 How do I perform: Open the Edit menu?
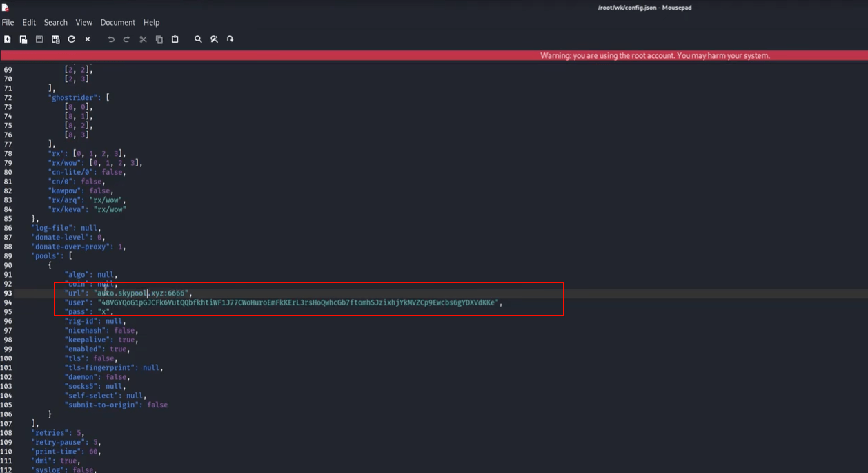pos(29,22)
